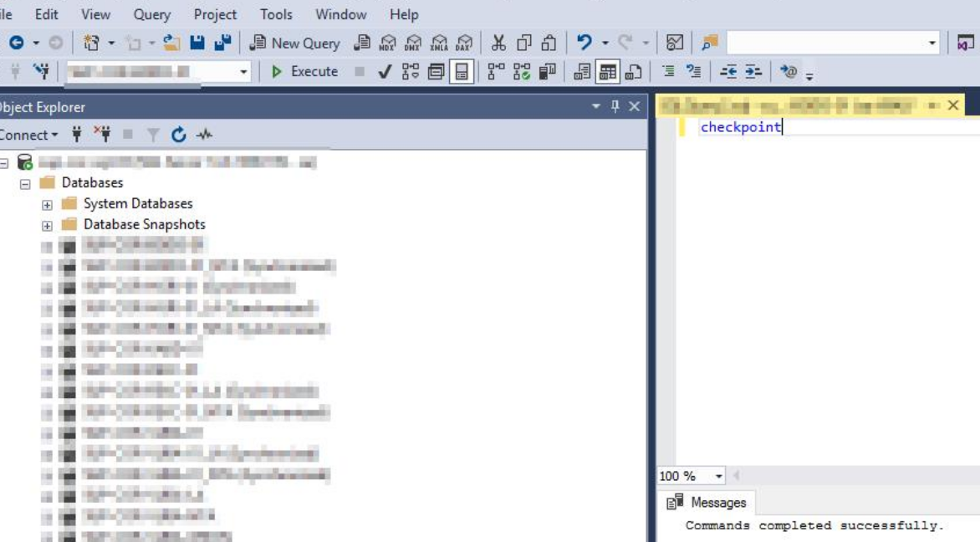This screenshot has height=542, width=980.
Task: Switch to the Messages tab
Action: (721, 503)
